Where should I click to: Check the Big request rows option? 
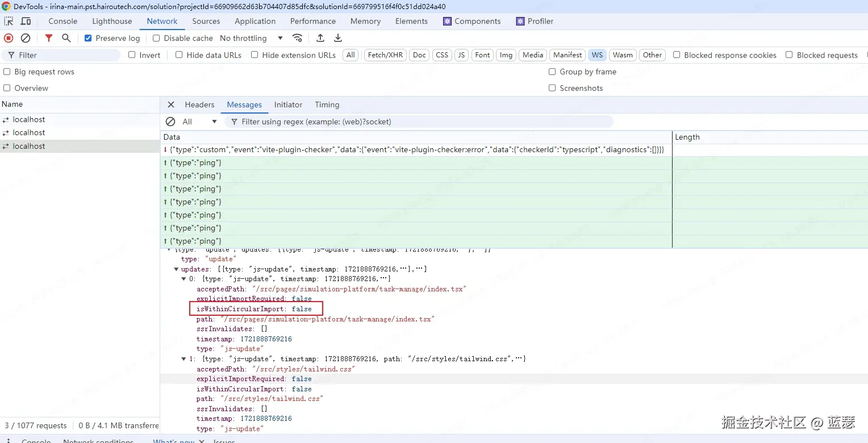[x=7, y=72]
